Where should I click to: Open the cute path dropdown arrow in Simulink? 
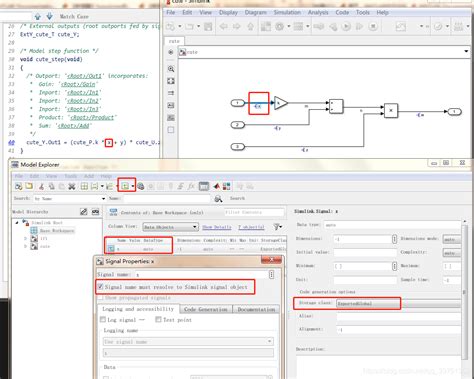(x=466, y=51)
